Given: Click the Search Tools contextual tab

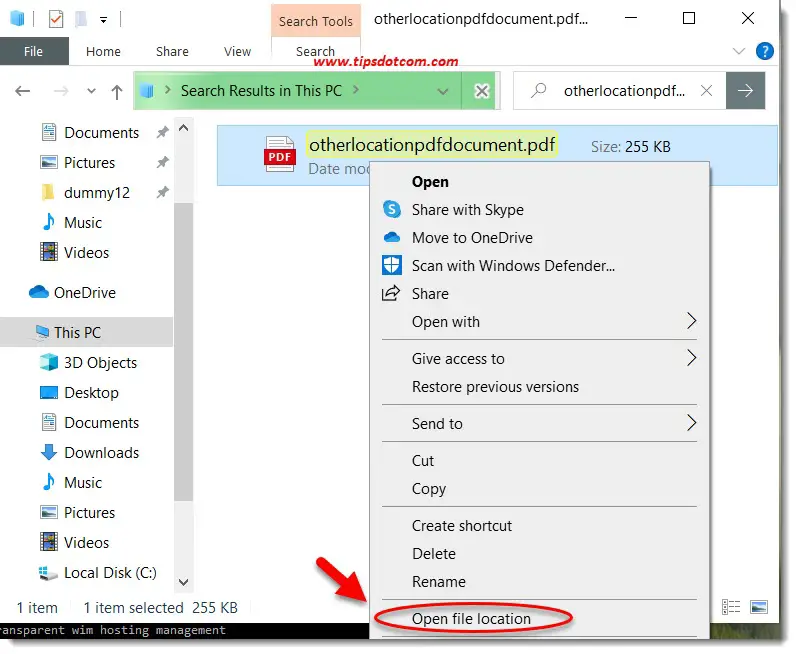Looking at the screenshot, I should (316, 21).
